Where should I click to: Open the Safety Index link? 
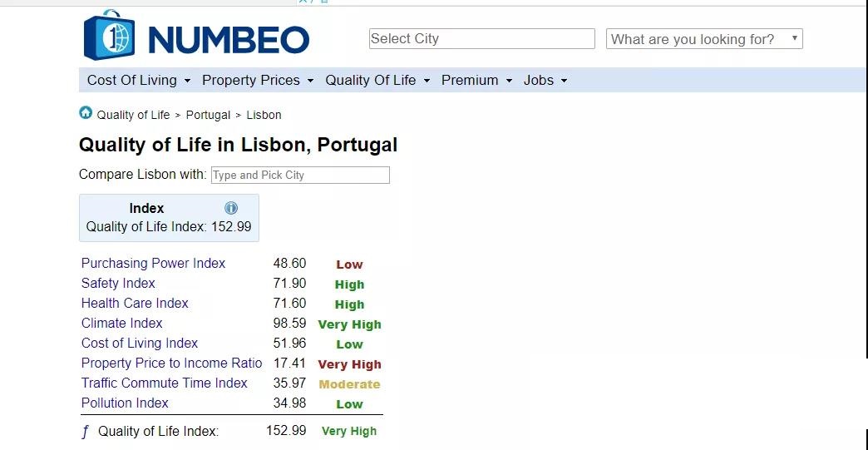(x=118, y=283)
